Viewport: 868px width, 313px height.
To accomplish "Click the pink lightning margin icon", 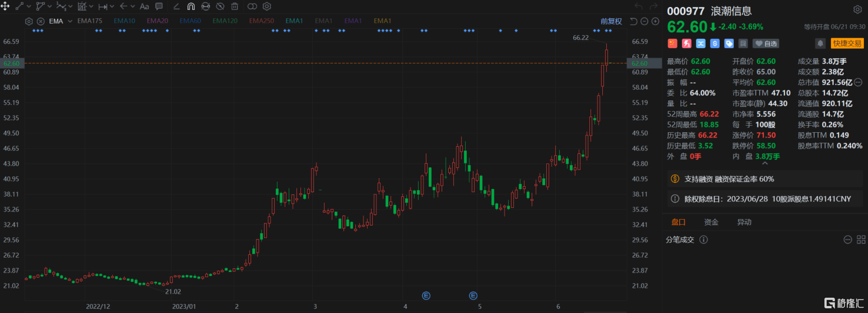I will 686,43.
